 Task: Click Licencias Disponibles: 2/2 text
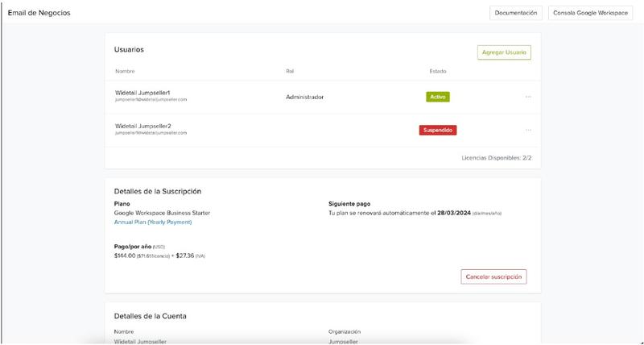tap(497, 158)
